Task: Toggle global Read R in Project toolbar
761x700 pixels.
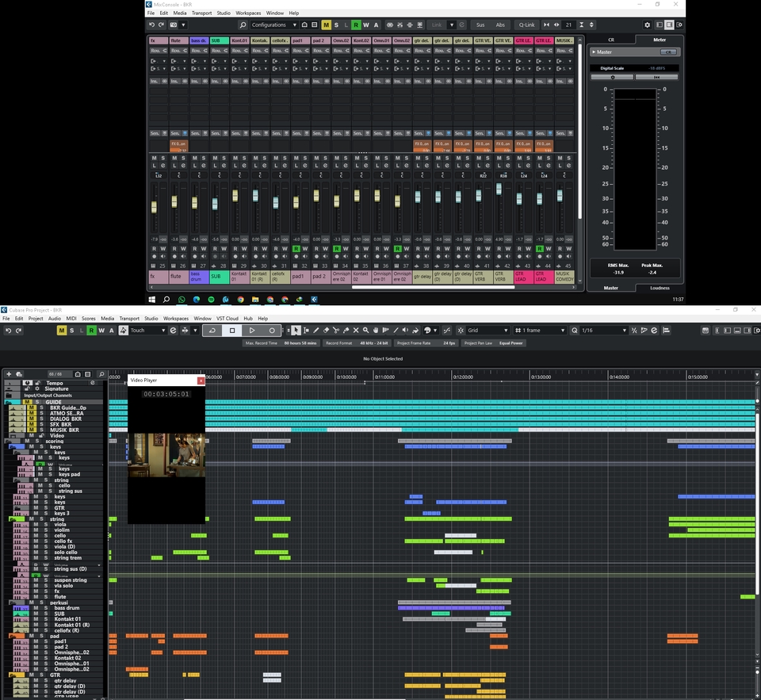Action: pos(91,331)
